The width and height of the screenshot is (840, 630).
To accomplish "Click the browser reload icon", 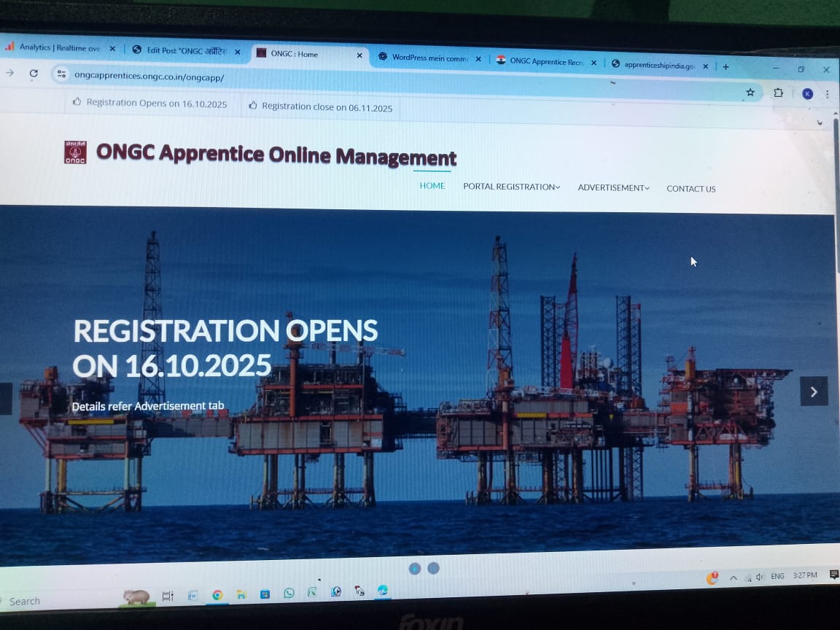I will (34, 73).
